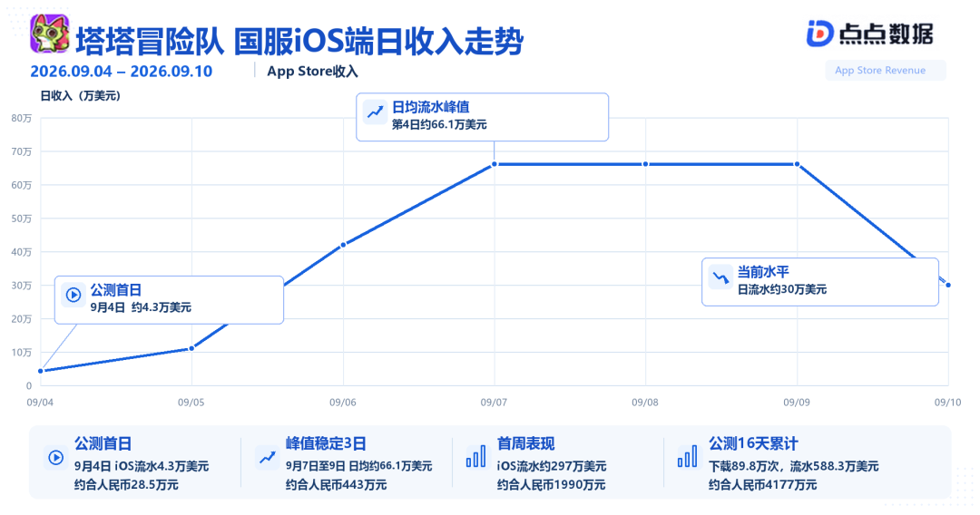The image size is (980, 515).
Task: Click the date range 2026.09.04 – 2026.09.10
Action: (x=122, y=71)
